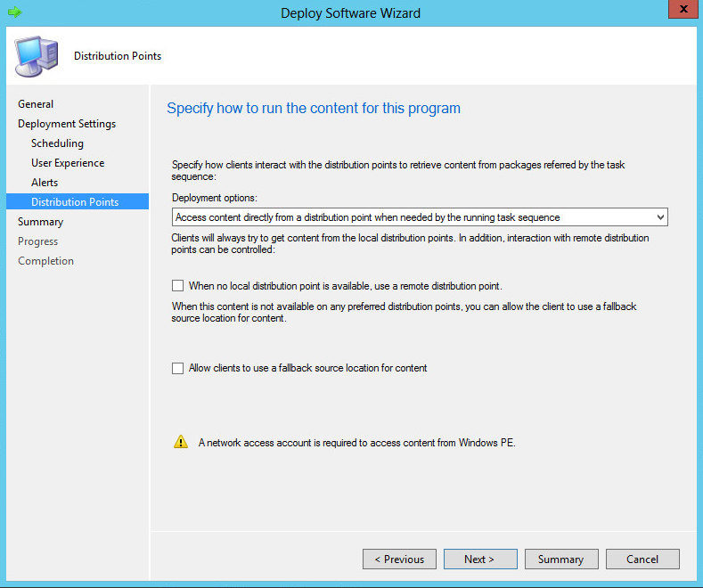Open the Scheduling step
This screenshot has width=703, height=588.
[x=57, y=143]
